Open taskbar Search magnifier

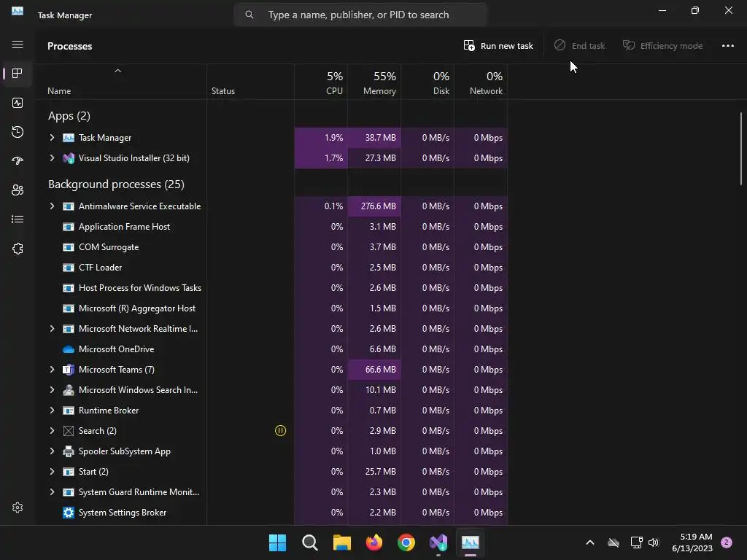(309, 542)
